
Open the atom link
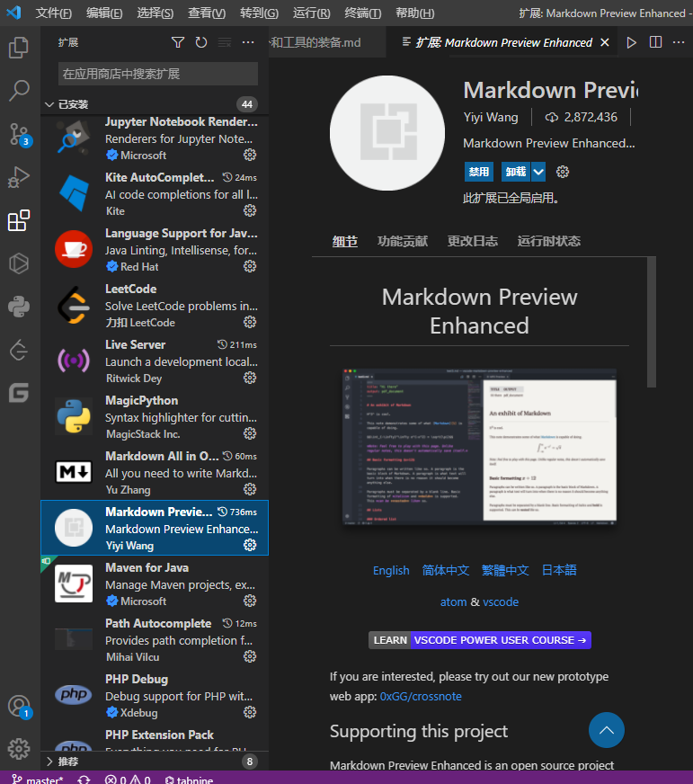click(x=453, y=602)
